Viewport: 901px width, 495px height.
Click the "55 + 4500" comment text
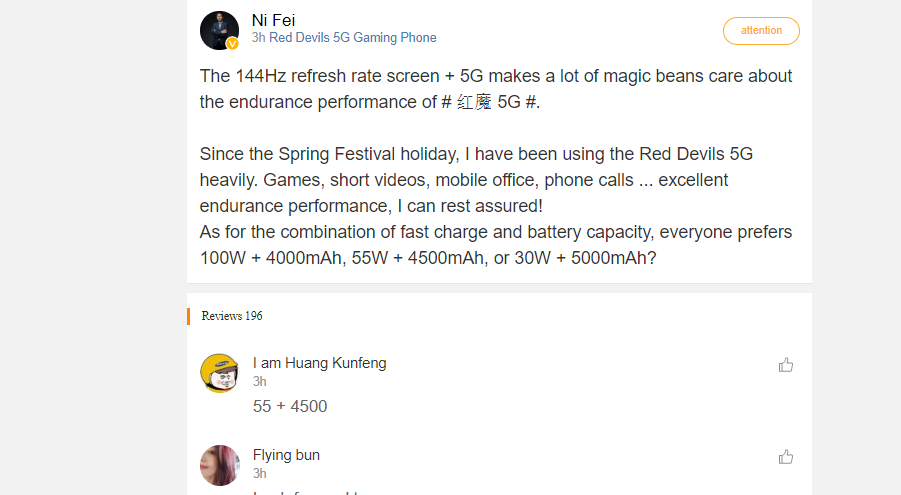coord(290,406)
